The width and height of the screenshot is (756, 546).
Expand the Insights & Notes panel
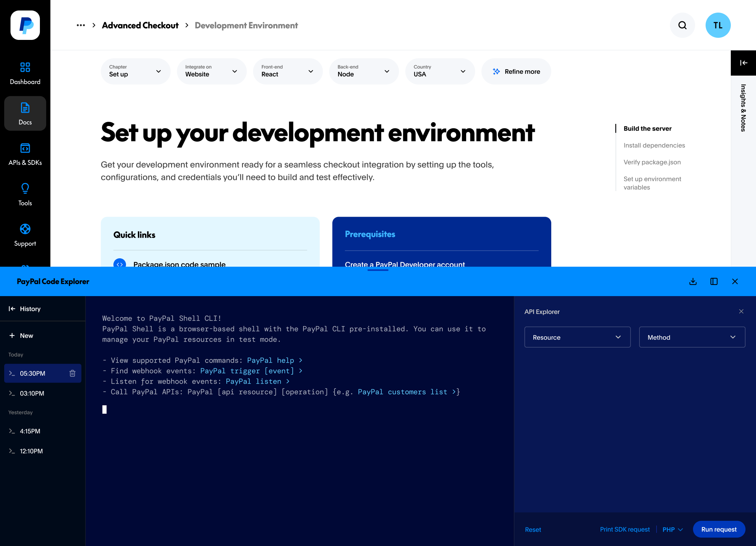pyautogui.click(x=743, y=63)
